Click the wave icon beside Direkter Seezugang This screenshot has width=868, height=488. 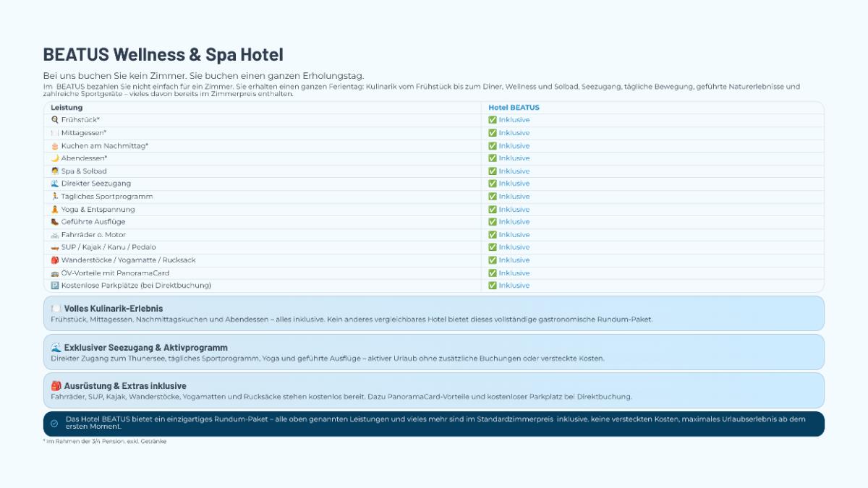pyautogui.click(x=55, y=184)
